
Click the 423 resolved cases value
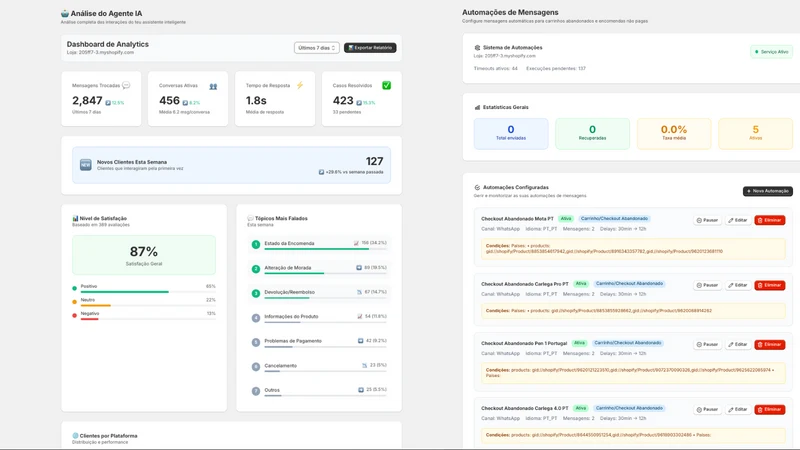pos(343,101)
